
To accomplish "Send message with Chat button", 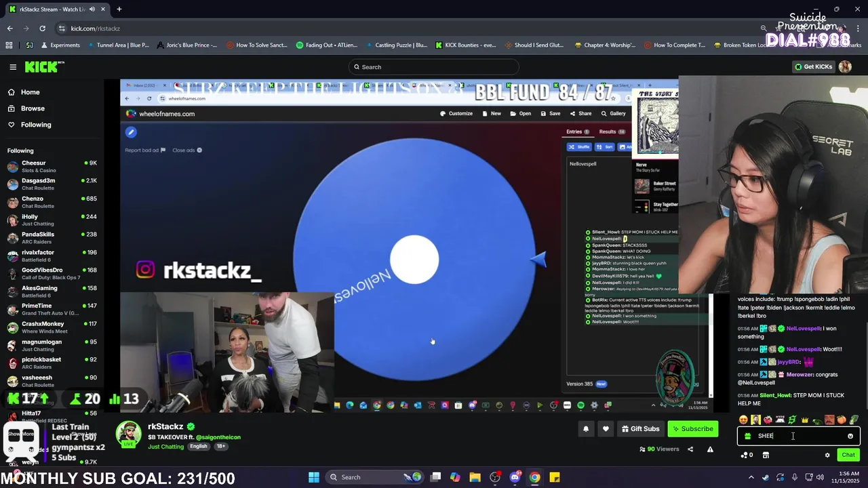I will click(x=848, y=455).
